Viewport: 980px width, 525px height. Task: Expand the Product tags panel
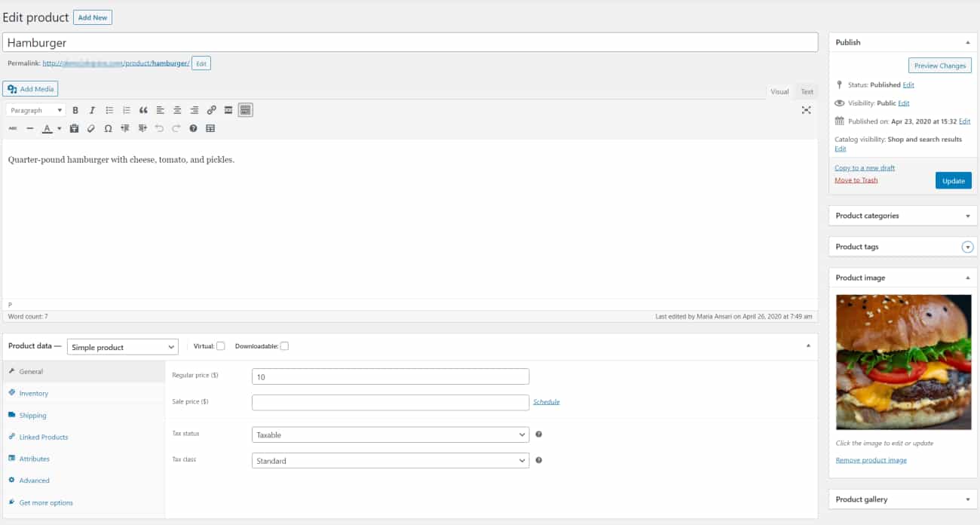coord(968,247)
